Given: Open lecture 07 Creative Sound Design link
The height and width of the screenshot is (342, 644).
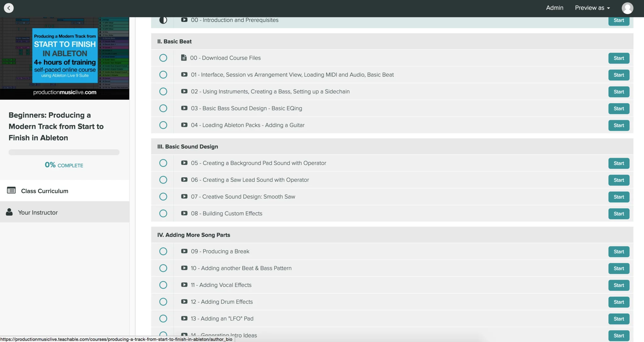Looking at the screenshot, I should (243, 197).
